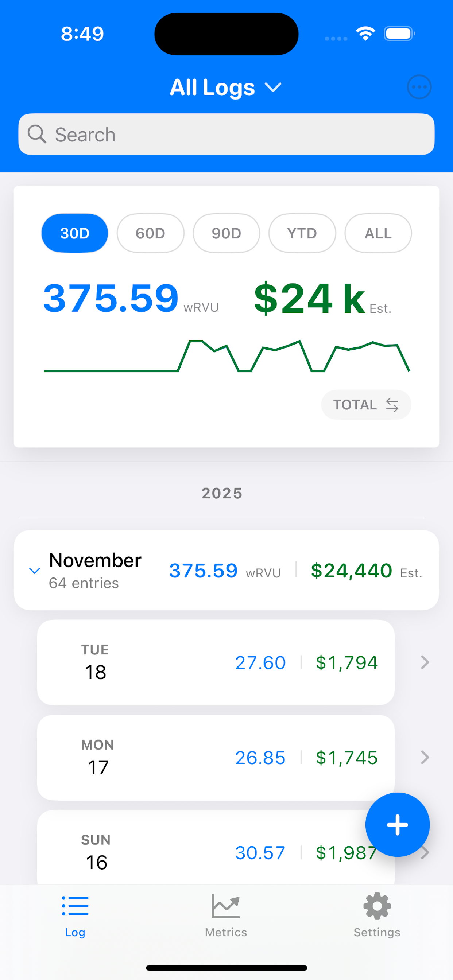Open Tuesday 18 entry details chevron
Image resolution: width=453 pixels, height=980 pixels.
(425, 662)
